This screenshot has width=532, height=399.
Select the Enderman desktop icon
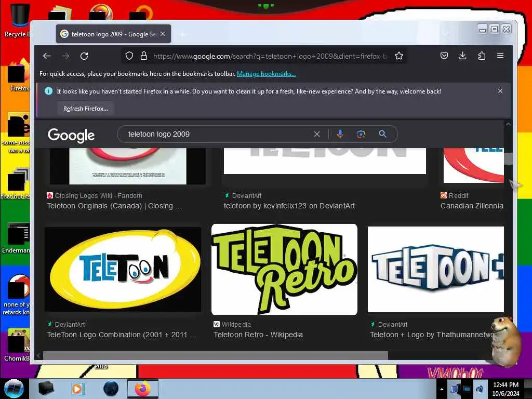click(16, 238)
